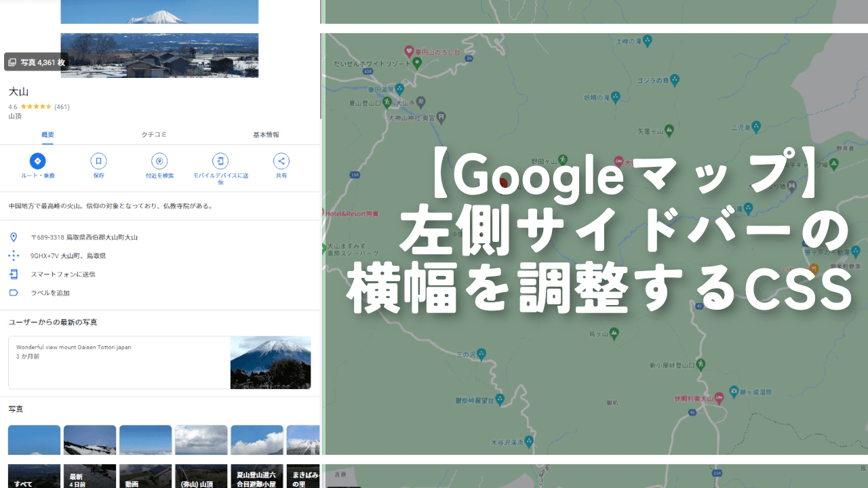The width and height of the screenshot is (868, 488).
Task: Open the 写真 4,361 枚 photo gallery button
Action: tap(36, 62)
